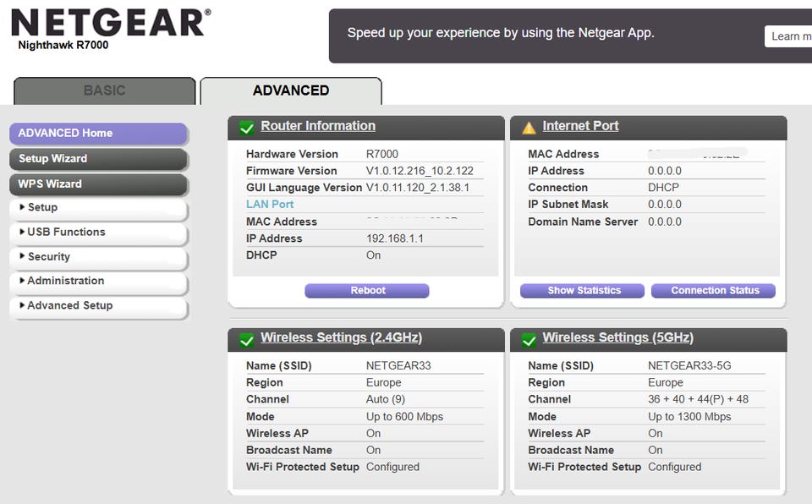
Task: Click the hardware version value R7000
Action: [x=382, y=155]
